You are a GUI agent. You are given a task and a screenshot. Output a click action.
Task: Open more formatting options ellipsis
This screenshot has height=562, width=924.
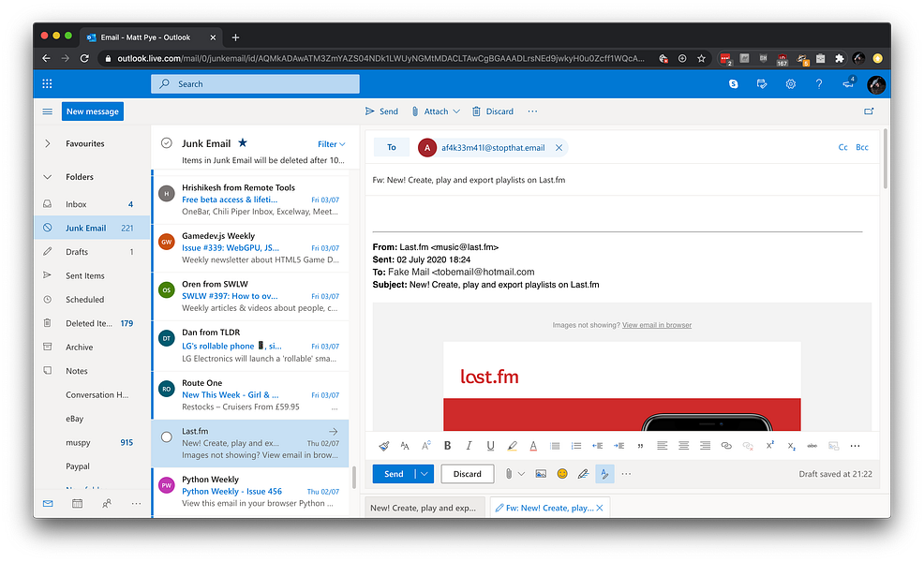click(855, 446)
